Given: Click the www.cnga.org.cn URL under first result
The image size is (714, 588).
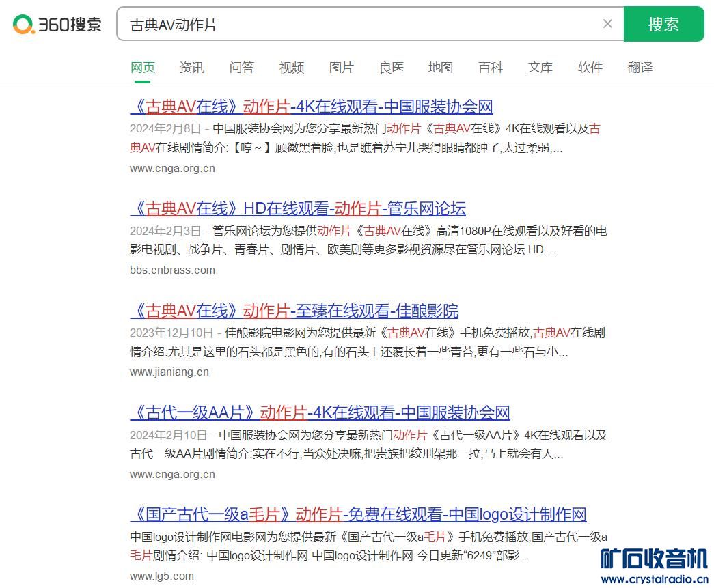Looking at the screenshot, I should (x=172, y=169).
